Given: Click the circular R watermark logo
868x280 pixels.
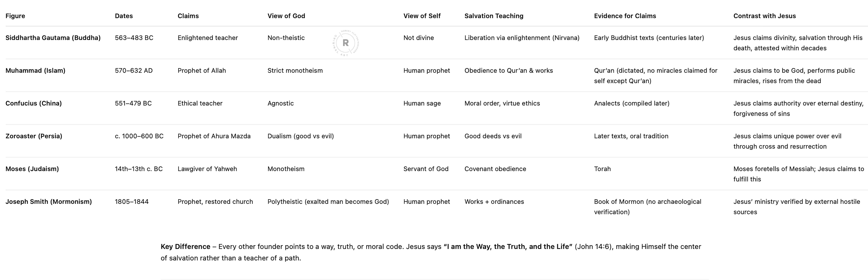Looking at the screenshot, I should point(345,43).
